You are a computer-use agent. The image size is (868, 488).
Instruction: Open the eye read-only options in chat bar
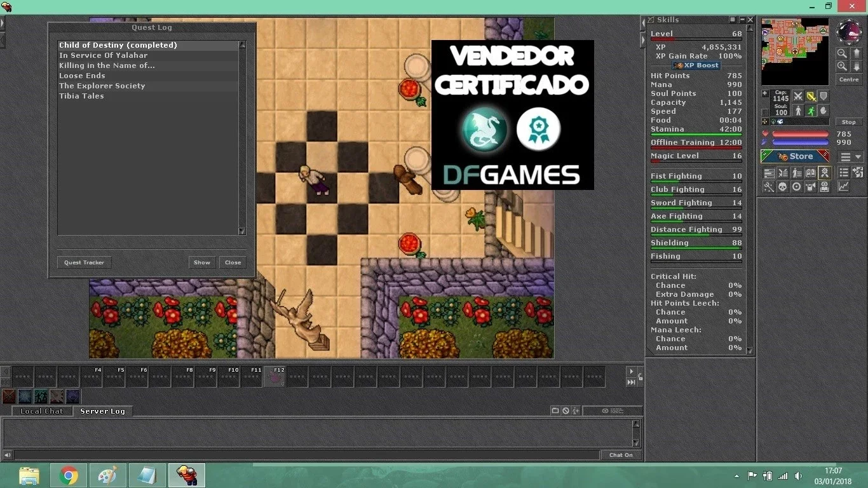(613, 411)
